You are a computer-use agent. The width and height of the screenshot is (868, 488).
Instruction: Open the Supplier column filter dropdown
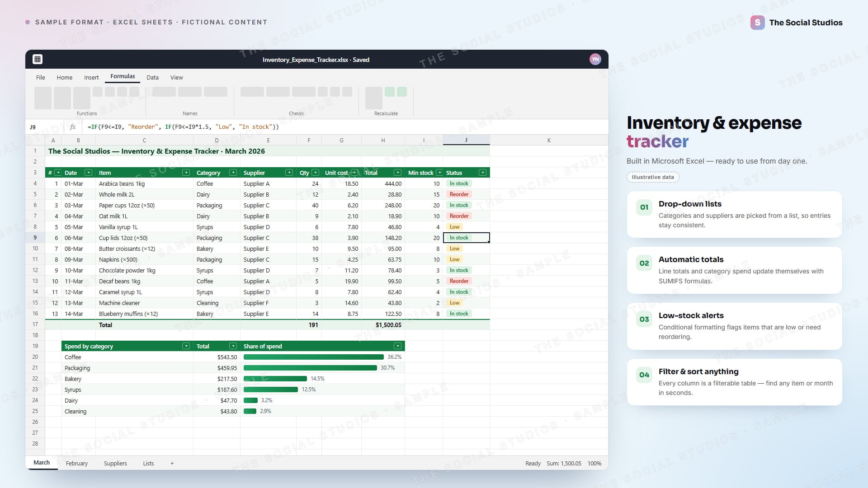point(289,173)
